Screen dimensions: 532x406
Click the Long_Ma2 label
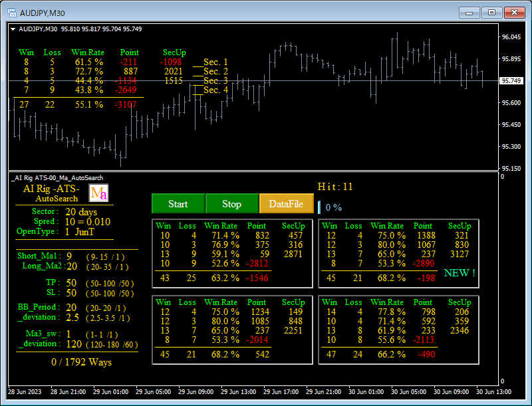pos(43,266)
